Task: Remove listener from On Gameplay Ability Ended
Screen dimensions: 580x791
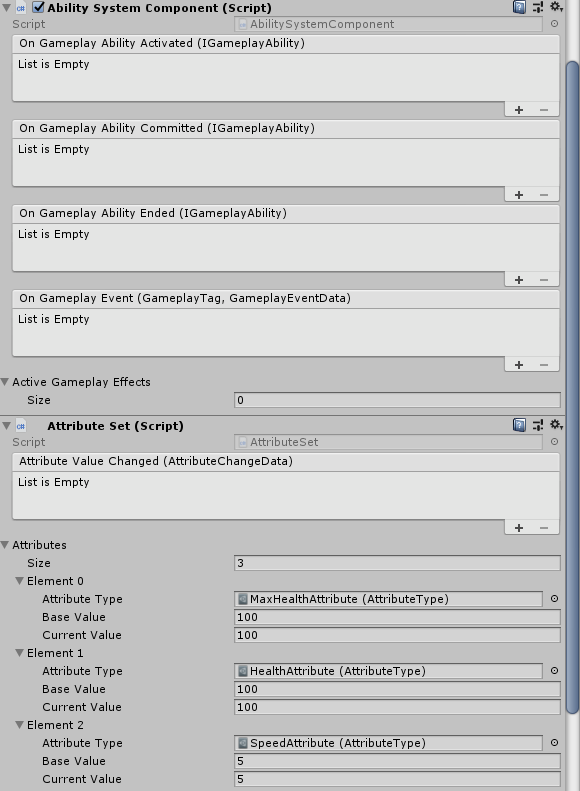Action: click(x=544, y=280)
